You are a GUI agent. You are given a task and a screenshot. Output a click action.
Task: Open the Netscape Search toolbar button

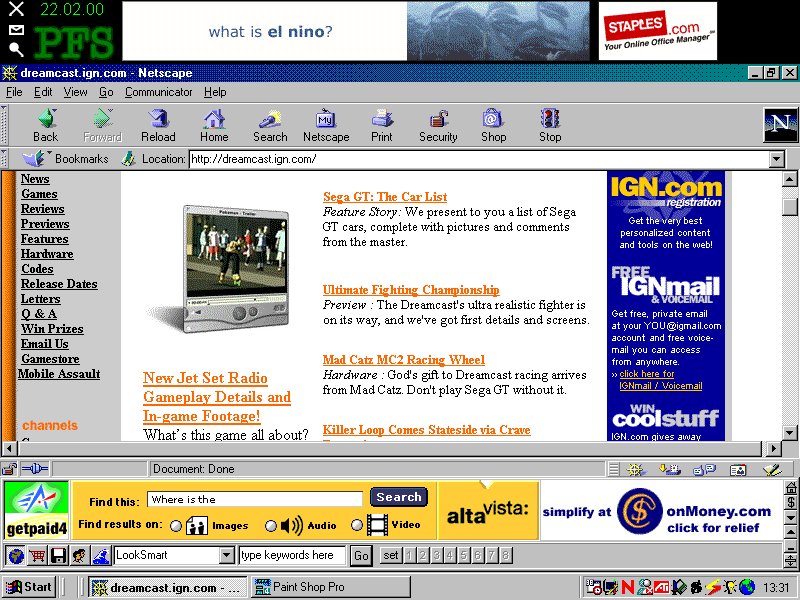click(270, 125)
